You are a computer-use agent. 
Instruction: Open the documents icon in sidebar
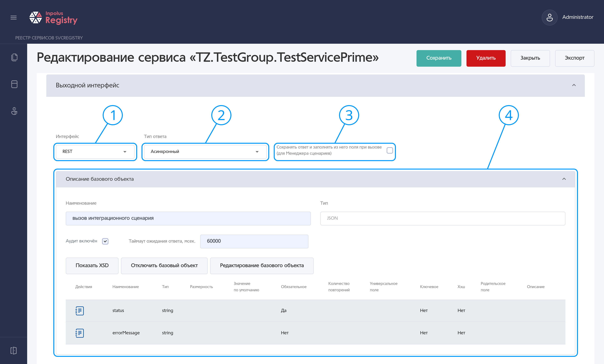[14, 57]
